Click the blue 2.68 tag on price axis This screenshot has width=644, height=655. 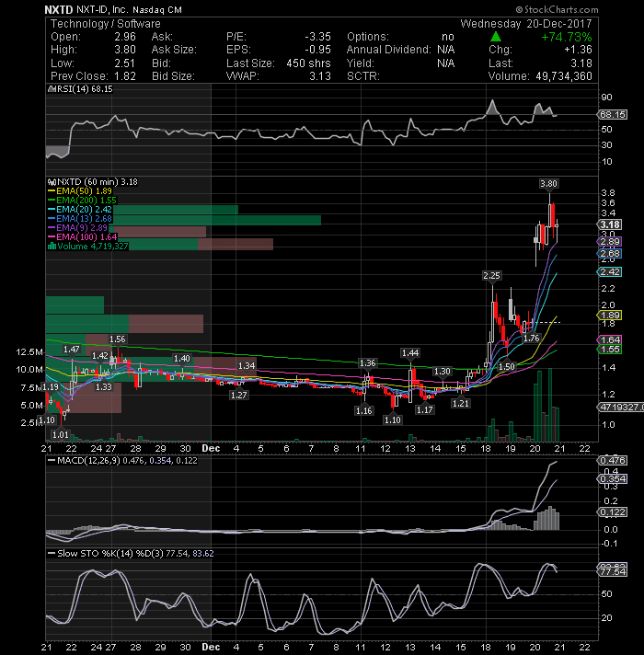[x=610, y=254]
